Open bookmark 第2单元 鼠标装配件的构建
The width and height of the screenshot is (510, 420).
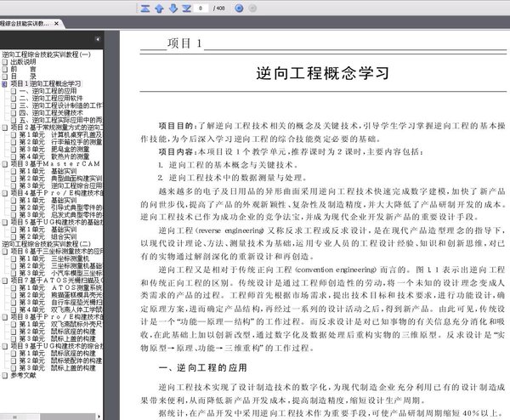click(60, 360)
